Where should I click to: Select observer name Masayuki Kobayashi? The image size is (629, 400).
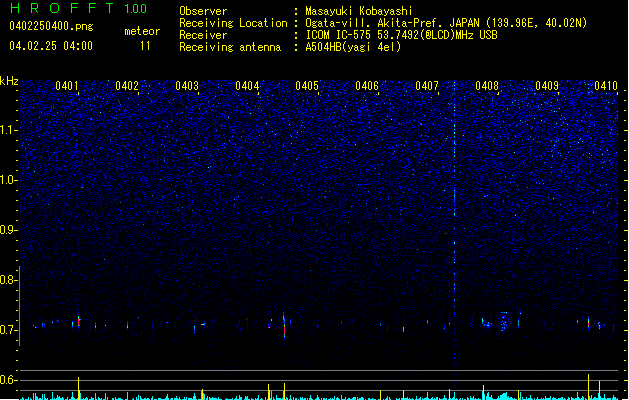359,11
